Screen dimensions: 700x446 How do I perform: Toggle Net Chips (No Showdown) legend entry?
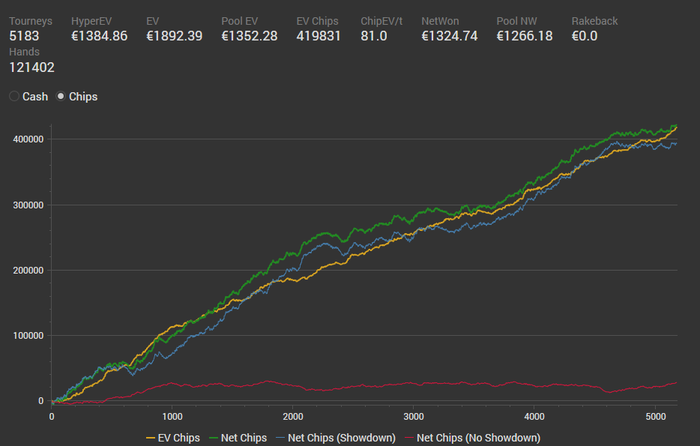(x=472, y=438)
